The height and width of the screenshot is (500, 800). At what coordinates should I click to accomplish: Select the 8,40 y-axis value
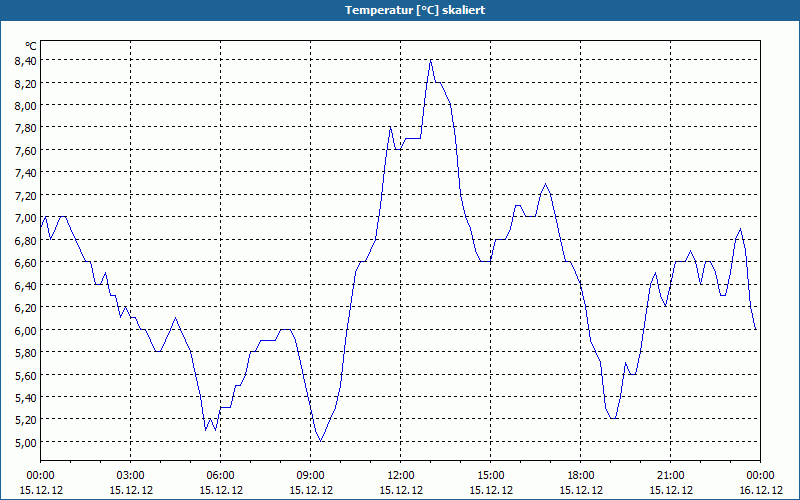pos(26,61)
